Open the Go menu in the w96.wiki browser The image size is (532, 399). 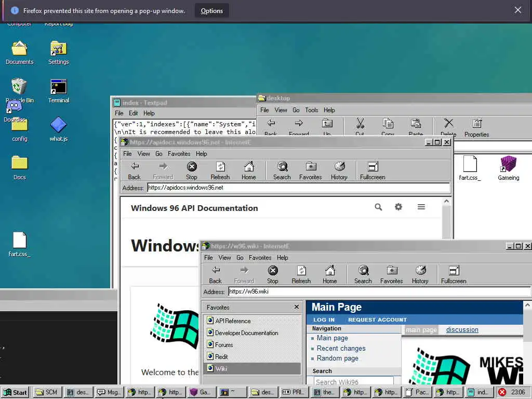(x=240, y=258)
